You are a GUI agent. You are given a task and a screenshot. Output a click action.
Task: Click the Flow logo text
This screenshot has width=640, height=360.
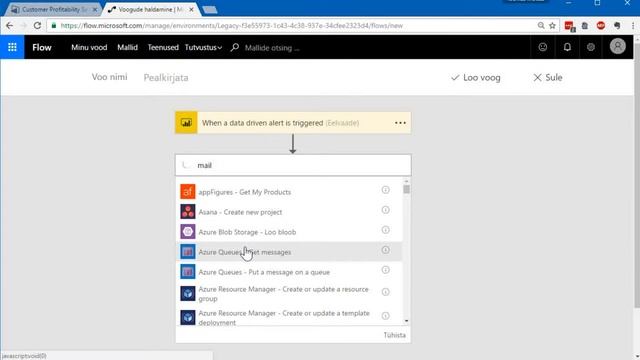click(x=42, y=47)
